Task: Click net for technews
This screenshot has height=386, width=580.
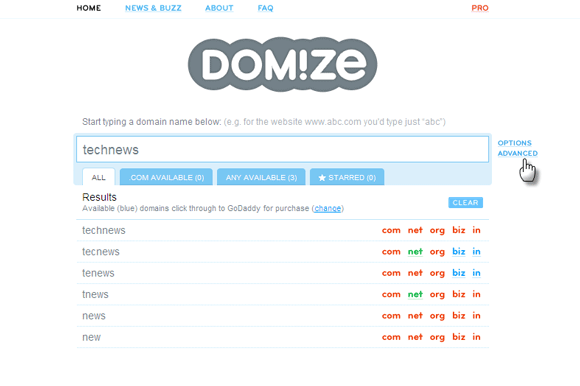Action: tap(415, 230)
